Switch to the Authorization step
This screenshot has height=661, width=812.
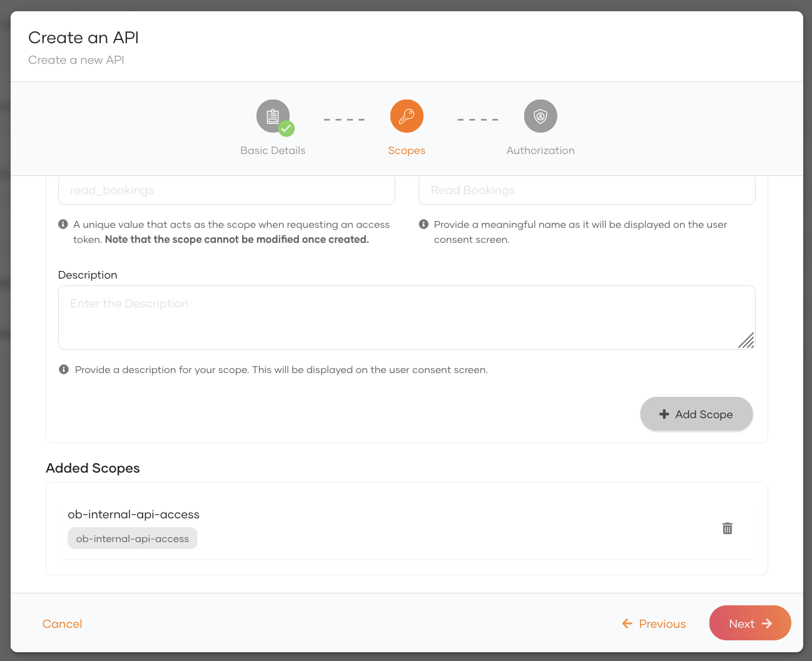(x=540, y=150)
